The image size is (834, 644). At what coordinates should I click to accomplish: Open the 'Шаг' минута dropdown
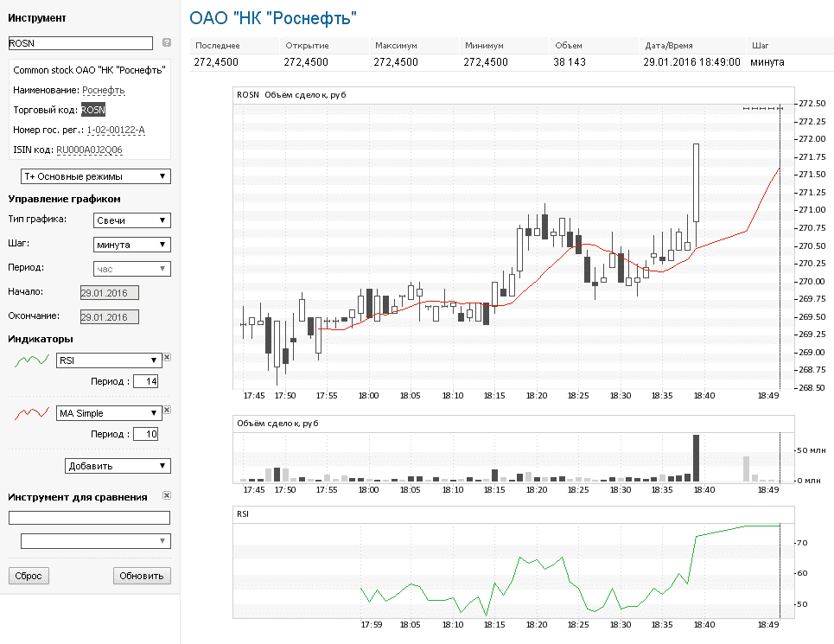(x=131, y=245)
